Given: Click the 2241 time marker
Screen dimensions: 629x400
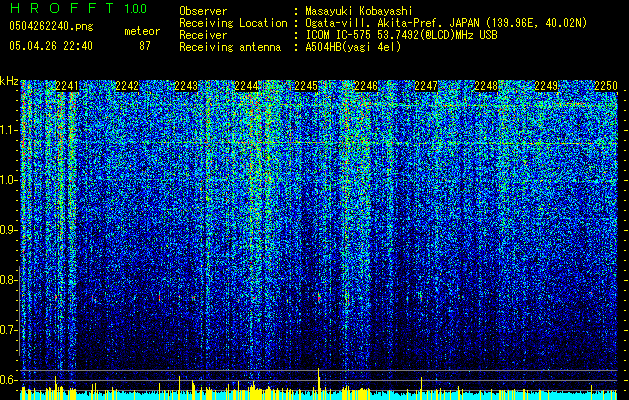Looking at the screenshot, I should (x=67, y=86).
